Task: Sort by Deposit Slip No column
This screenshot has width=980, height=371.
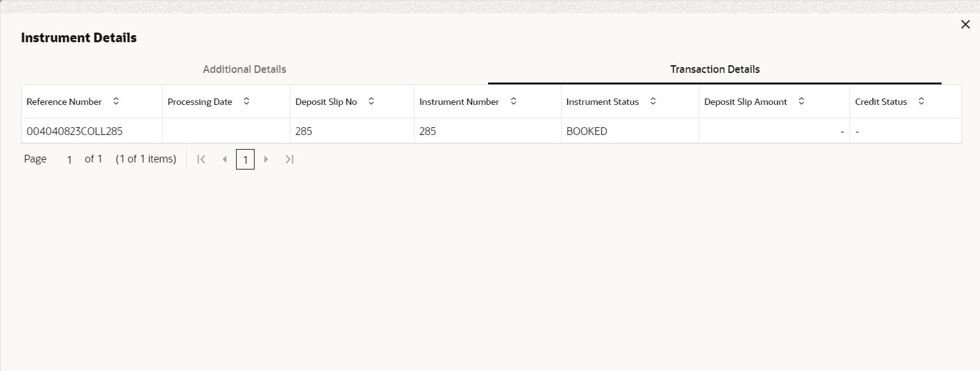Action: tap(371, 102)
